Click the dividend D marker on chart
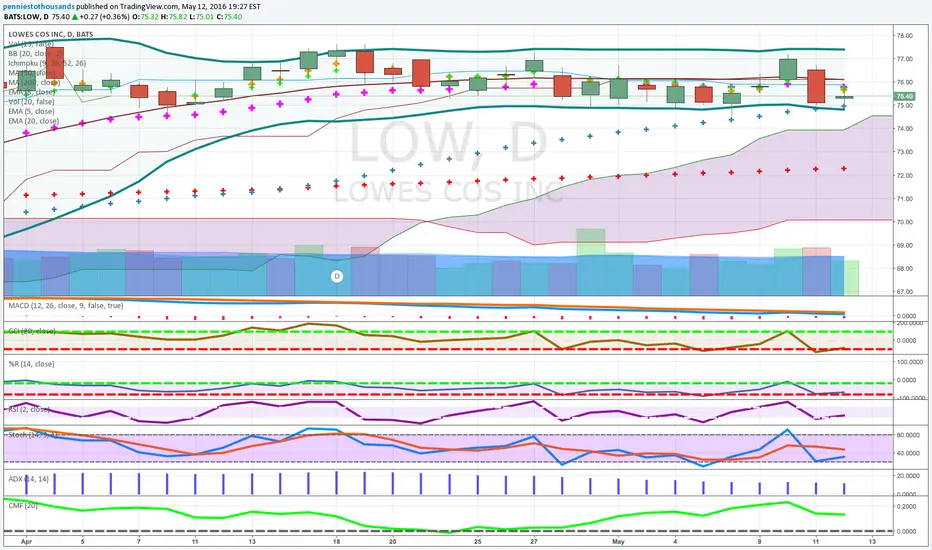Screen dimensions: 932x550 [337, 276]
